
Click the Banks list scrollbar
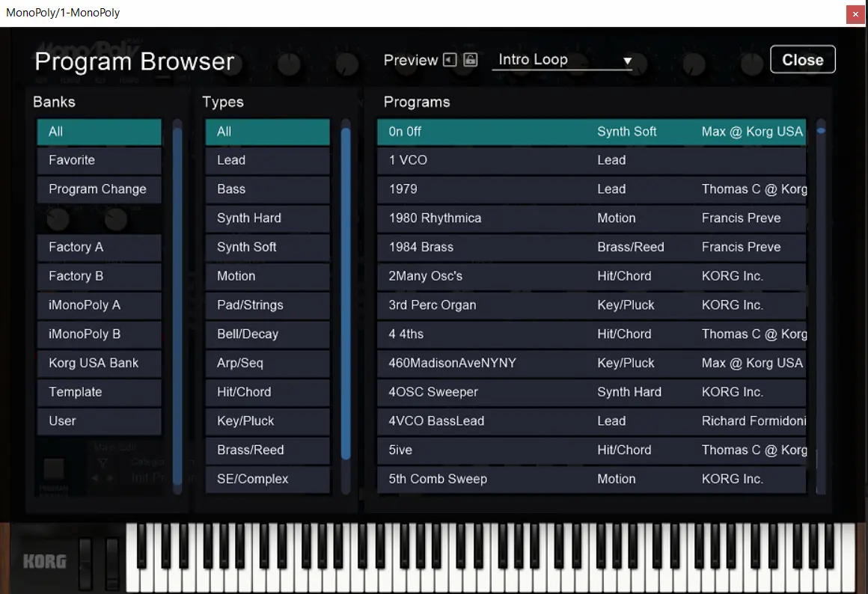coord(177,306)
